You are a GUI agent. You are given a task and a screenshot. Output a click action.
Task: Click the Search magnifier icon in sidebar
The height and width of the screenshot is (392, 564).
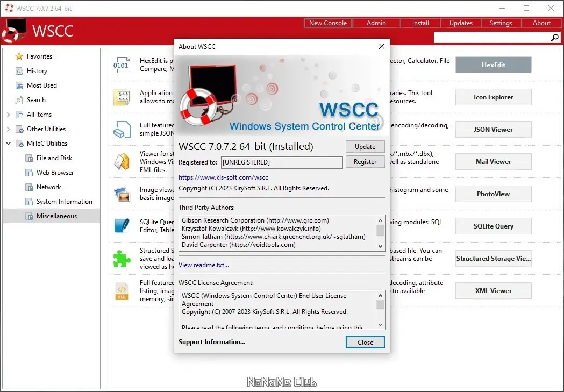19,100
